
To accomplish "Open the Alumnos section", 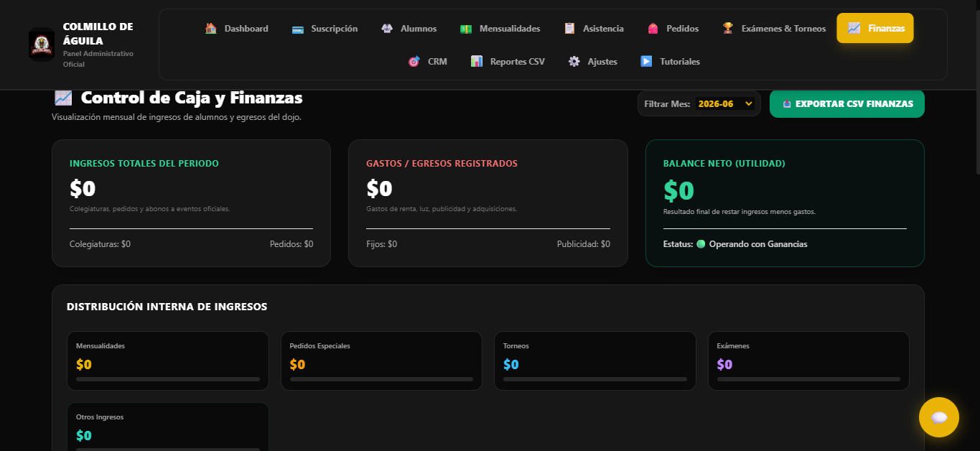I will point(409,29).
